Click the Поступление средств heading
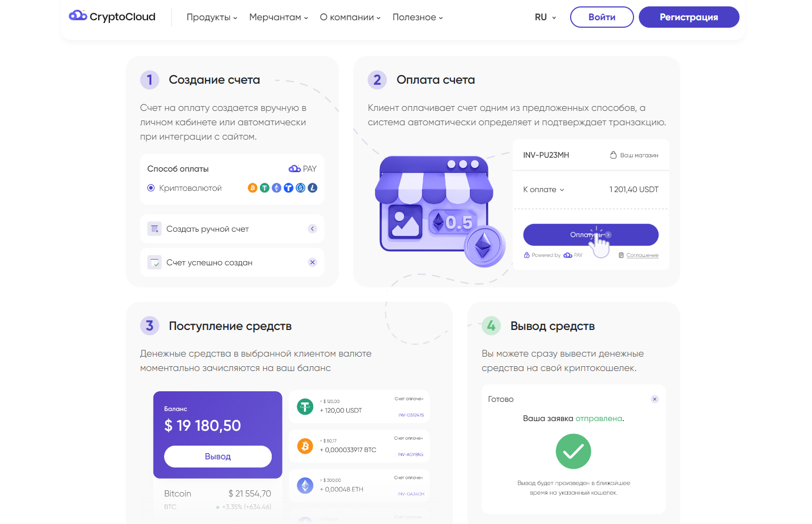The height and width of the screenshot is (524, 812). point(230,326)
